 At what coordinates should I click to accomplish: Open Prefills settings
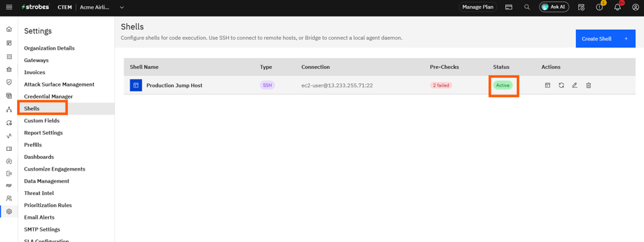coord(33,145)
